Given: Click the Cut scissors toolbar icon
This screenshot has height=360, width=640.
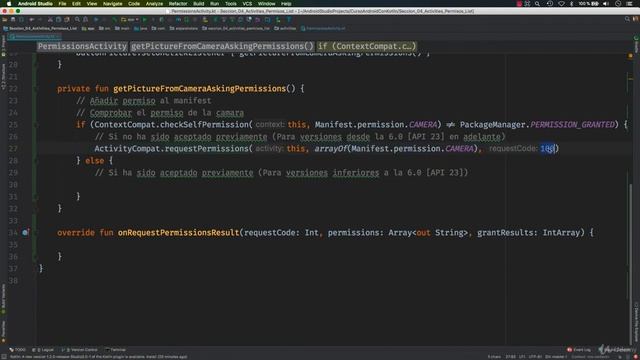Looking at the screenshot, I should [50, 19].
